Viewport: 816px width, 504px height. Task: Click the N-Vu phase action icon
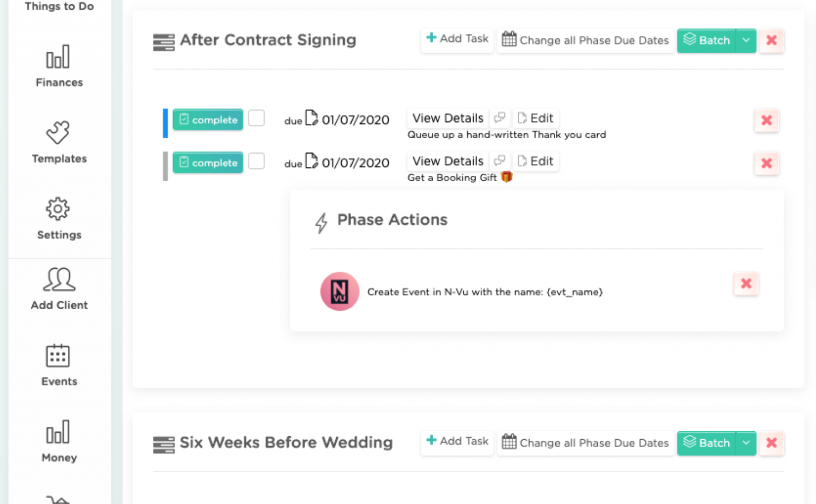pos(339,292)
